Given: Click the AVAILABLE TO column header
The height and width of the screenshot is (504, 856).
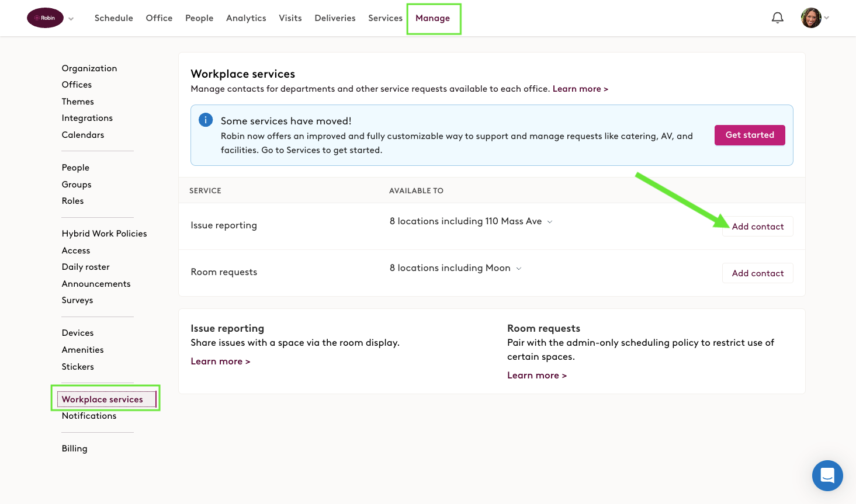Looking at the screenshot, I should point(416,190).
